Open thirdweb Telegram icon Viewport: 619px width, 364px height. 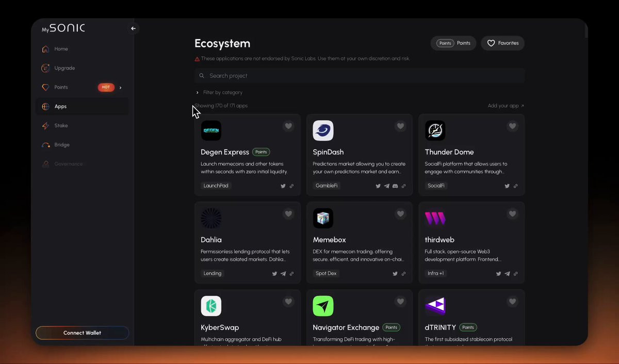(x=507, y=274)
